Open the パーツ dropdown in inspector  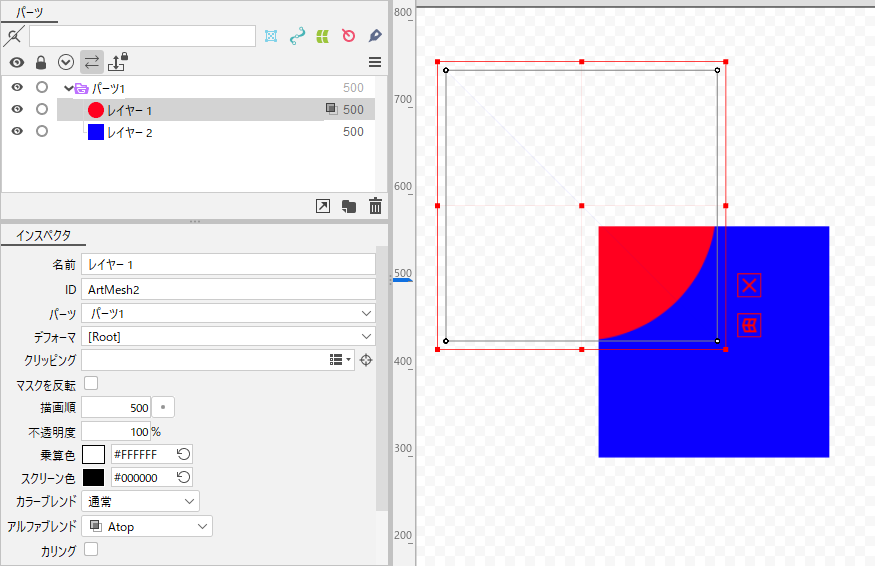[228, 313]
